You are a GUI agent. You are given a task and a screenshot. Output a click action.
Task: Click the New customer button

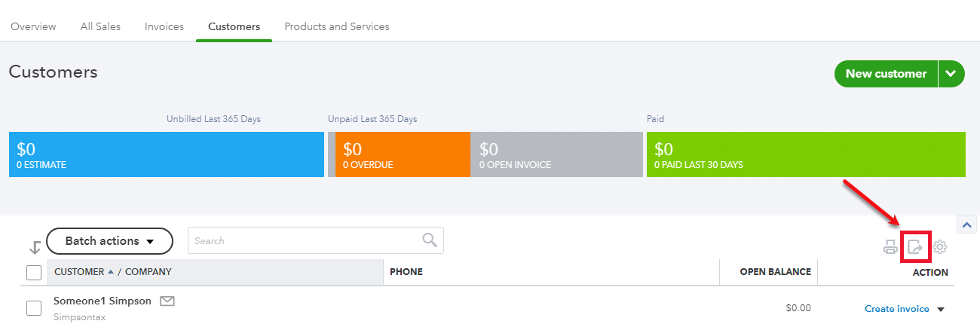(x=886, y=74)
